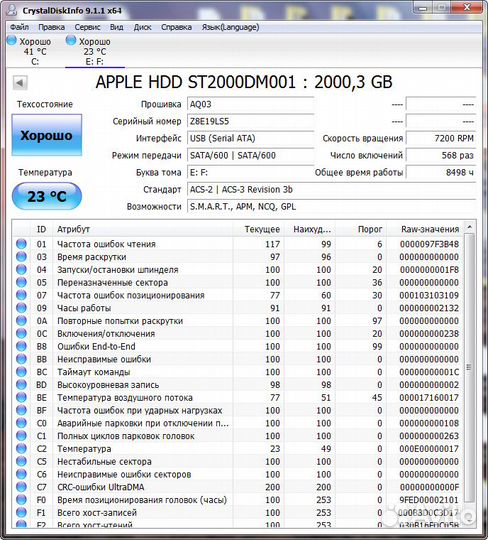
Task: Open the Язык(Language) menu
Action: point(230,27)
